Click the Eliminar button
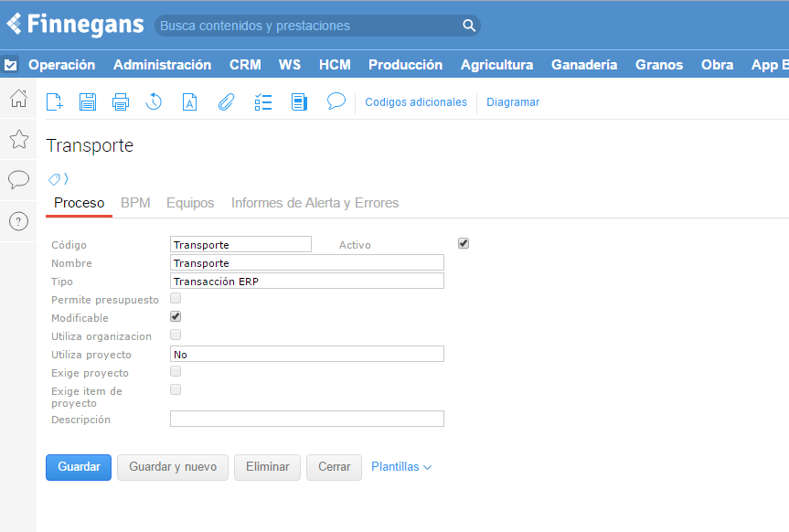 point(267,468)
